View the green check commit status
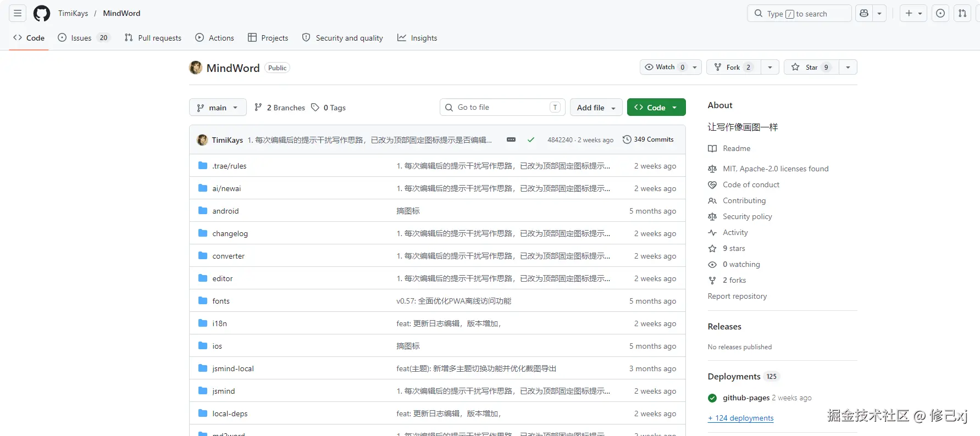 click(x=531, y=139)
